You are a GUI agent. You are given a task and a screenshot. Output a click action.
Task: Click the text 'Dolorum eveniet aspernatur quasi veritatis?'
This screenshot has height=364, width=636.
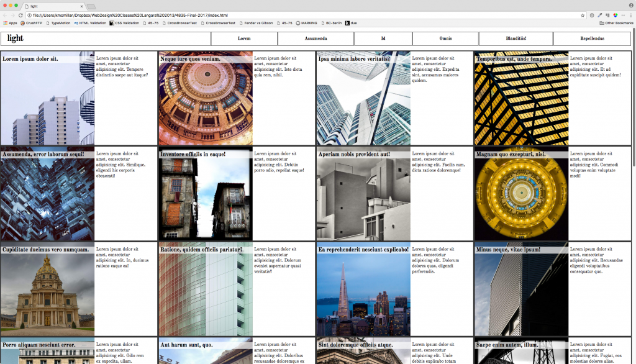[x=278, y=266]
